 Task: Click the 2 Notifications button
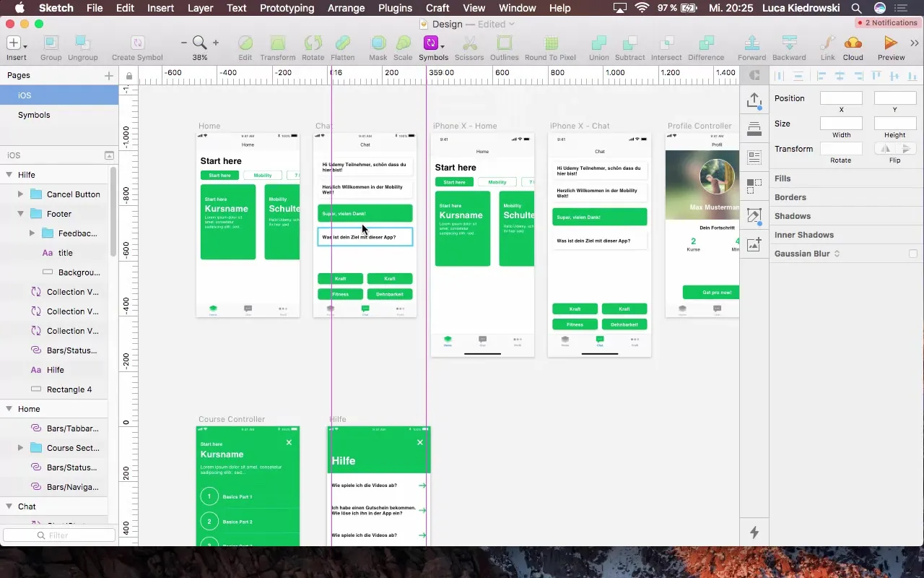click(886, 23)
